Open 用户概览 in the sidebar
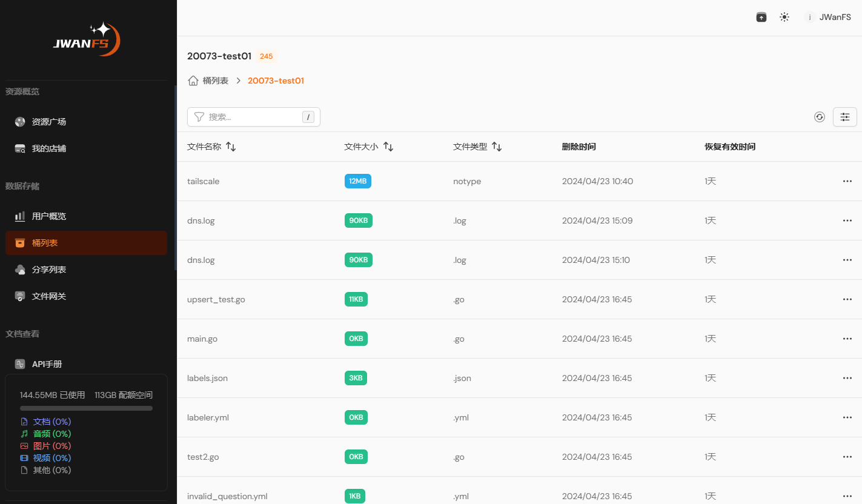This screenshot has height=504, width=862. click(86, 216)
